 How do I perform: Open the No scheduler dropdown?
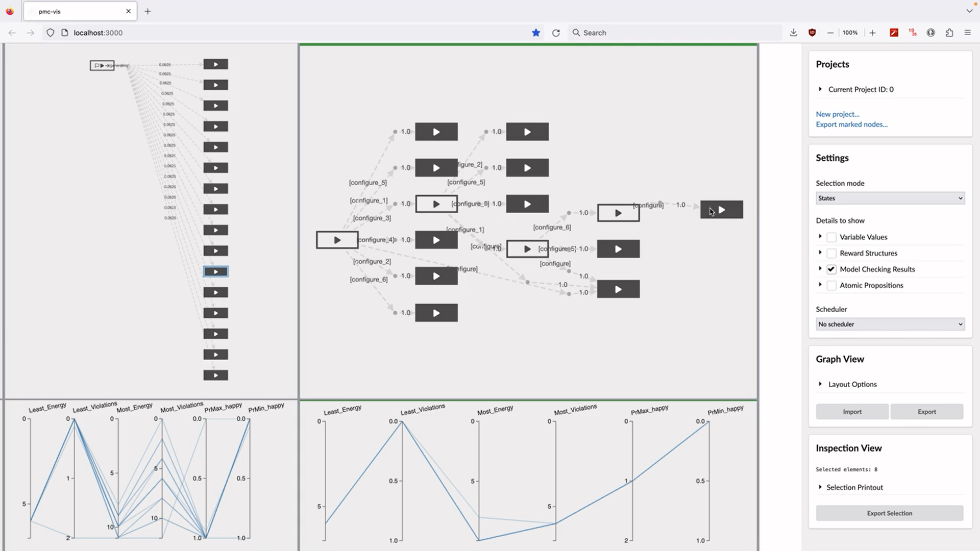pos(890,324)
